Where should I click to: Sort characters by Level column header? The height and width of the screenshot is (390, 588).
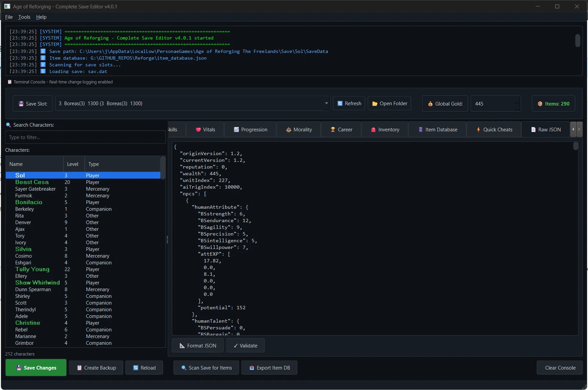click(x=73, y=164)
